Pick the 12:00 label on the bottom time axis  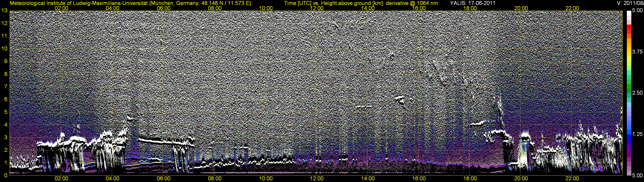(x=317, y=179)
